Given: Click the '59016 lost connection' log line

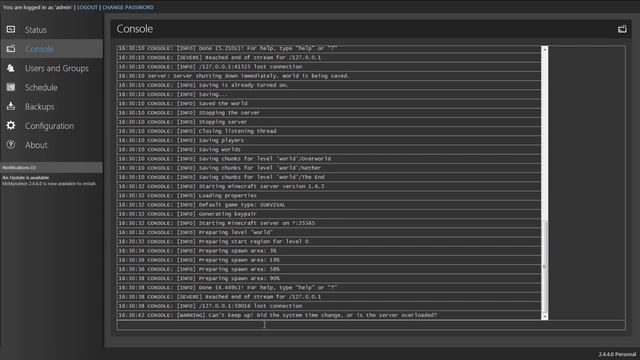Looking at the screenshot, I should click(x=329, y=306).
